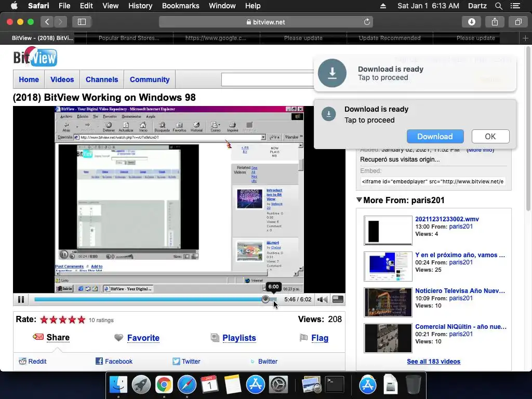Open Finder from the dock
This screenshot has width=532, height=399.
(118, 385)
